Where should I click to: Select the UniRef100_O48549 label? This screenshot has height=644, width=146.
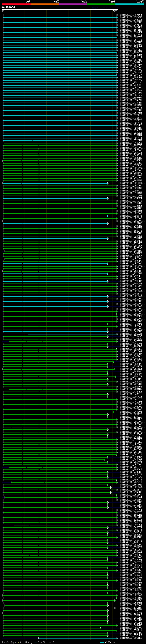[x=131, y=90]
